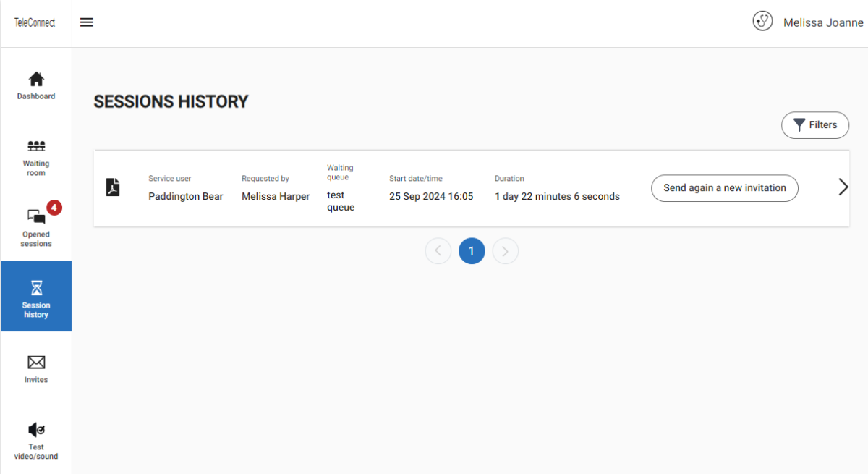868x474 pixels.
Task: Click the test queue value
Action: (x=341, y=201)
